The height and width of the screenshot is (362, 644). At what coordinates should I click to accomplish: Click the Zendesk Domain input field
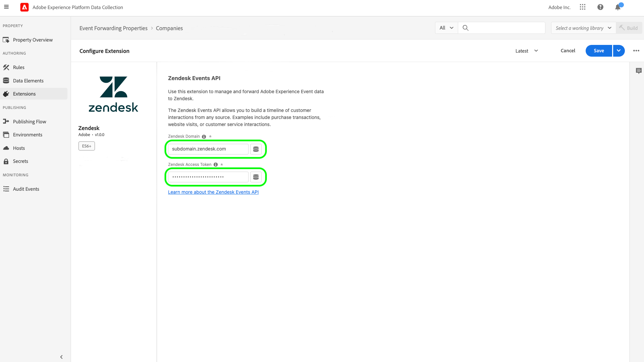click(x=208, y=149)
